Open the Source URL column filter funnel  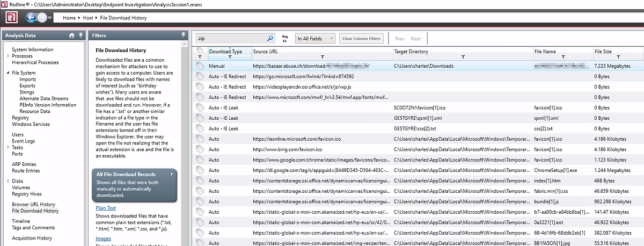tap(322, 56)
